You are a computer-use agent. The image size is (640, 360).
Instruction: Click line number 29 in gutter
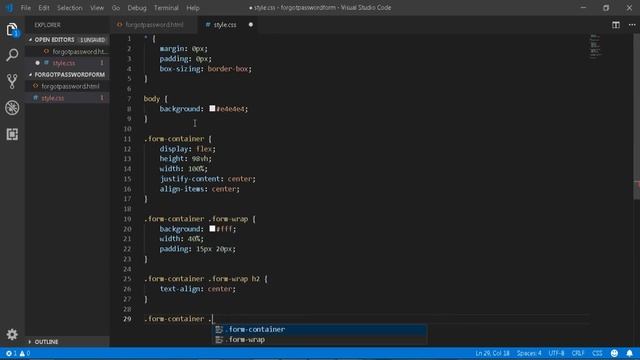pos(127,319)
